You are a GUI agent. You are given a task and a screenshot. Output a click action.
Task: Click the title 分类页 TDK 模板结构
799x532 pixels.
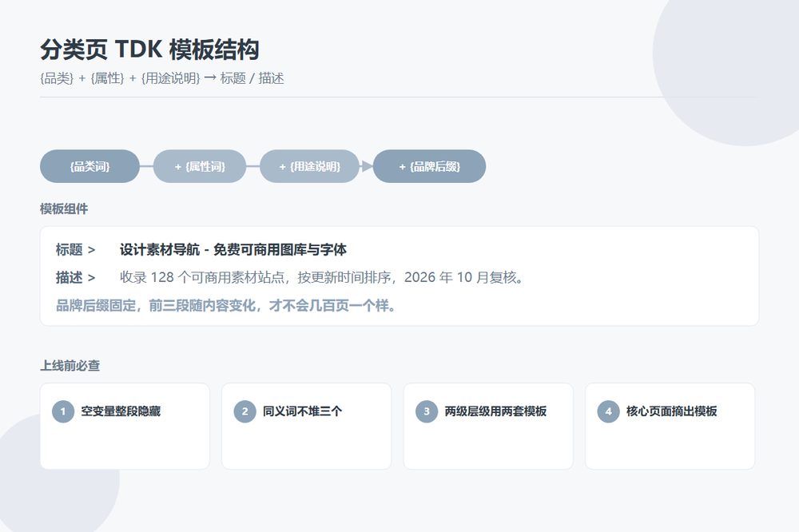point(150,50)
